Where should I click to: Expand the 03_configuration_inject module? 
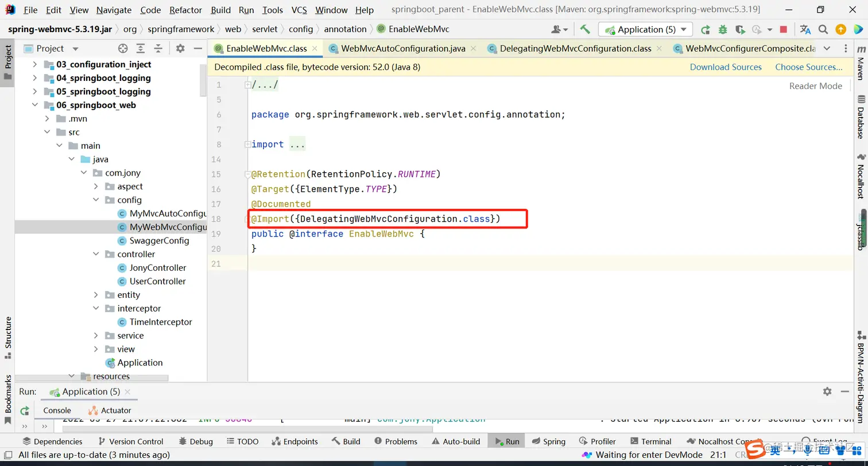(x=34, y=64)
